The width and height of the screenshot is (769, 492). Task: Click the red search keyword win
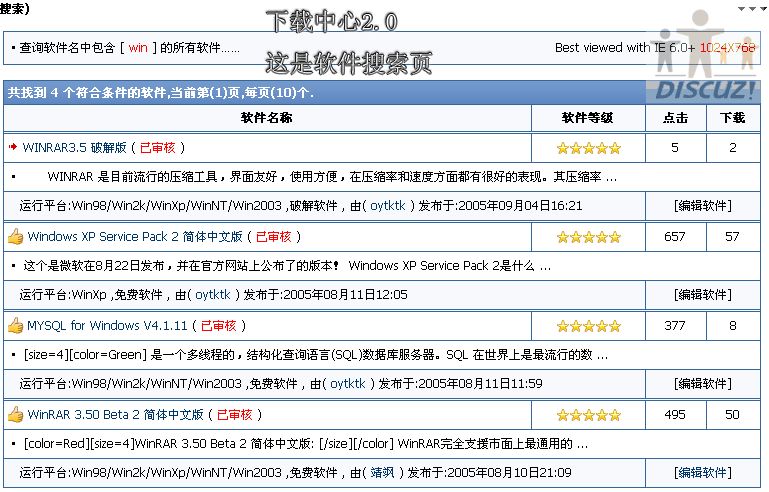tap(138, 48)
